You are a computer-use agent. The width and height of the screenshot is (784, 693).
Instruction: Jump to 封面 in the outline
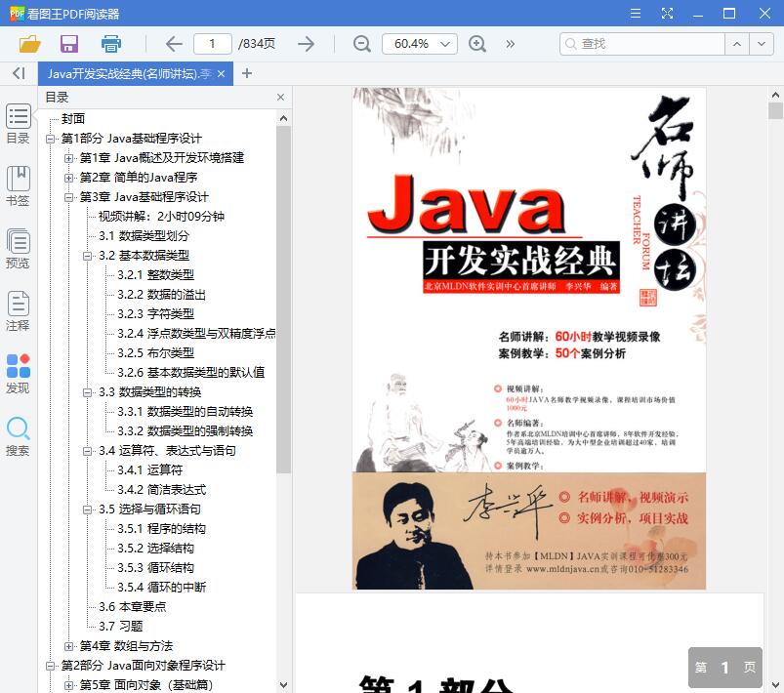[73, 119]
